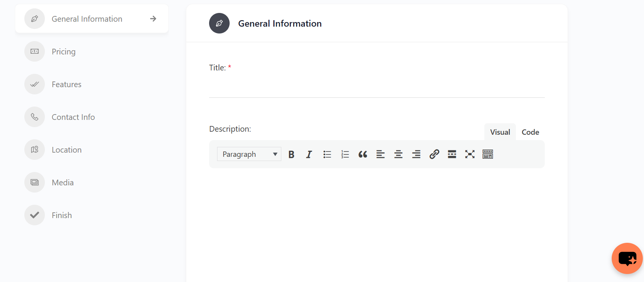Apply italic formatting in description editor
This screenshot has width=644, height=282.
click(309, 154)
